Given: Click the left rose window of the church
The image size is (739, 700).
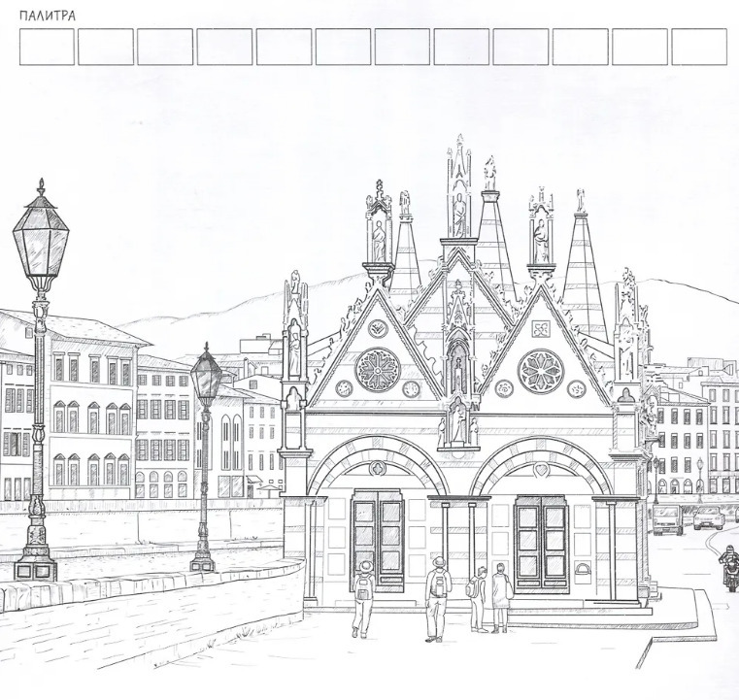Looking at the screenshot, I should click(378, 370).
